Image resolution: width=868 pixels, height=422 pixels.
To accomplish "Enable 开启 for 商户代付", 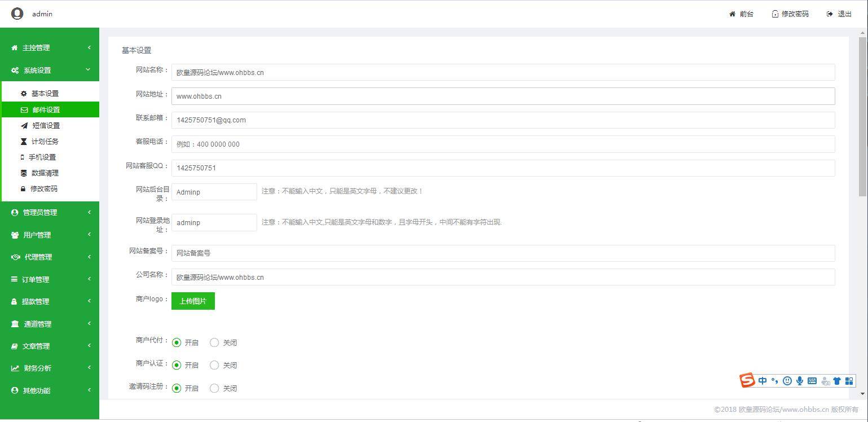I will pyautogui.click(x=177, y=342).
